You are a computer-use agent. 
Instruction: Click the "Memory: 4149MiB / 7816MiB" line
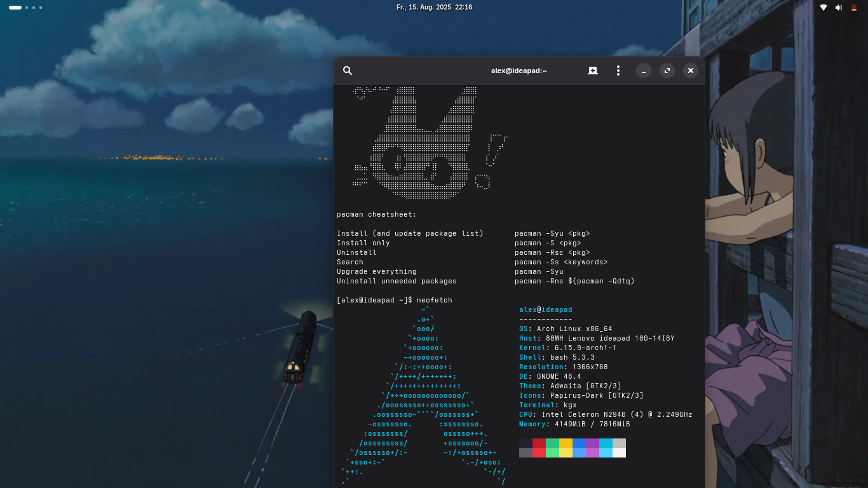coord(574,424)
